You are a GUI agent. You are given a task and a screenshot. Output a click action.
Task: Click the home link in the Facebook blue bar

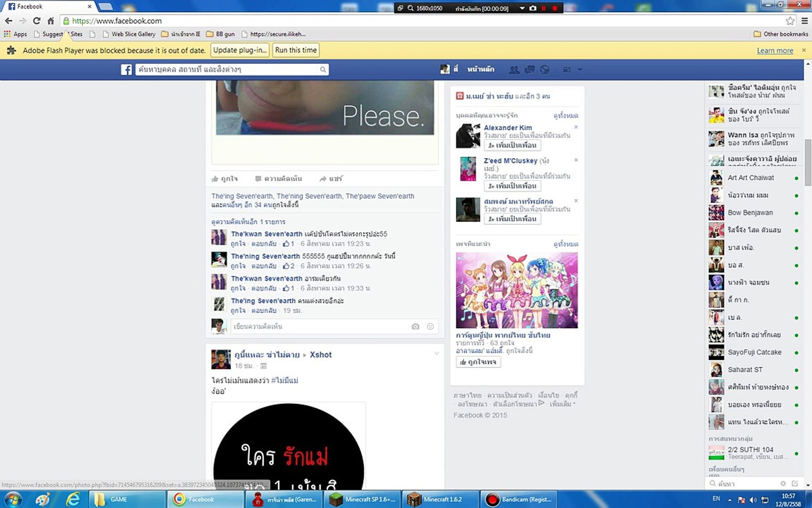480,70
